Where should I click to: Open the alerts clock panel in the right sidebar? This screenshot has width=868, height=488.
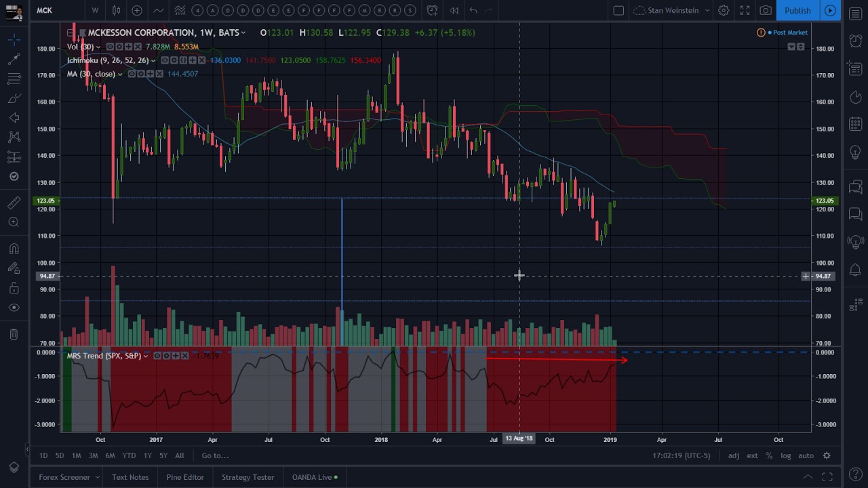(x=855, y=41)
